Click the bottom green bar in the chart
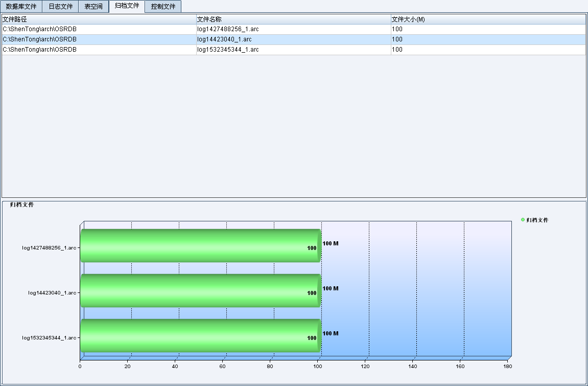 click(200, 335)
